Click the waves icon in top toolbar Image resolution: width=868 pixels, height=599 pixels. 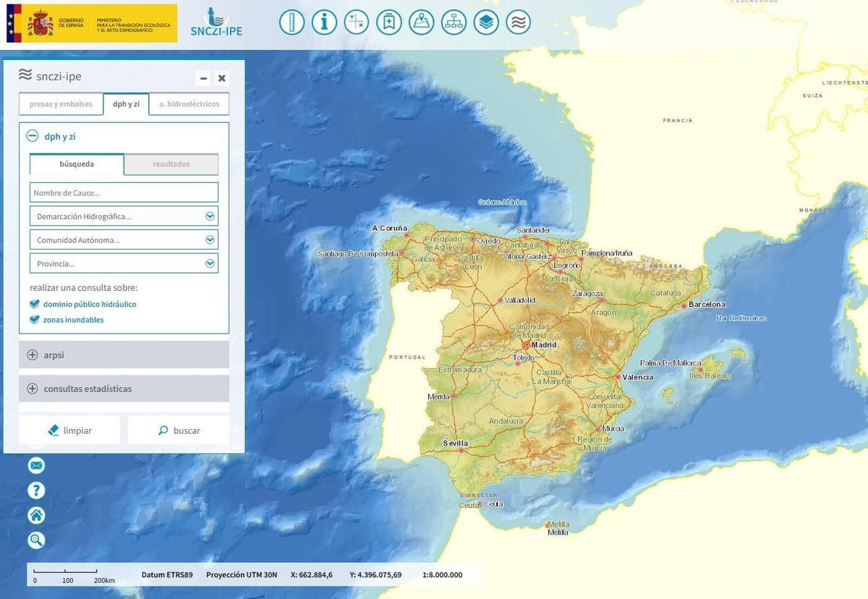point(519,22)
